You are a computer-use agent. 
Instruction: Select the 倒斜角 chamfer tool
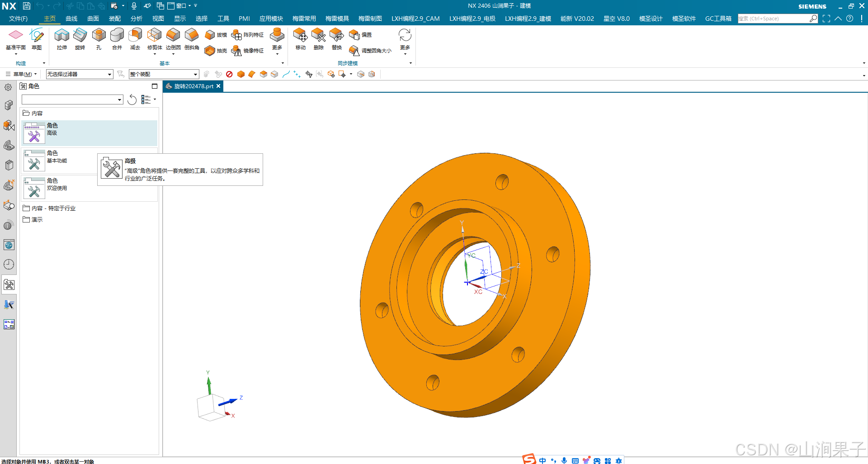pyautogui.click(x=192, y=38)
